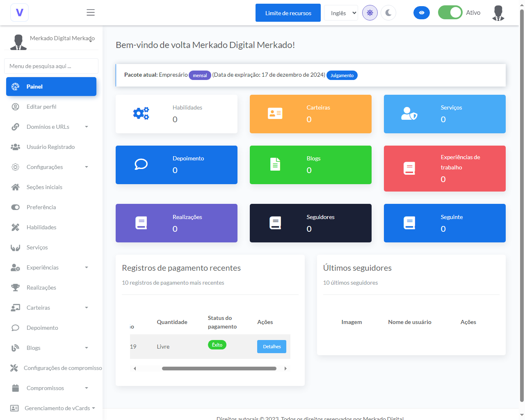This screenshot has width=525, height=420.
Task: Open Editar perfil in sidebar
Action: coord(41,107)
